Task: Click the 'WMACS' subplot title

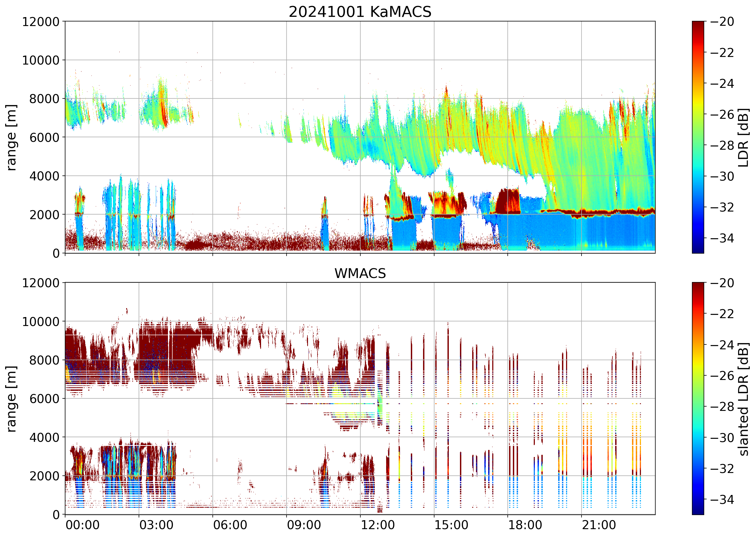Action: tap(360, 273)
